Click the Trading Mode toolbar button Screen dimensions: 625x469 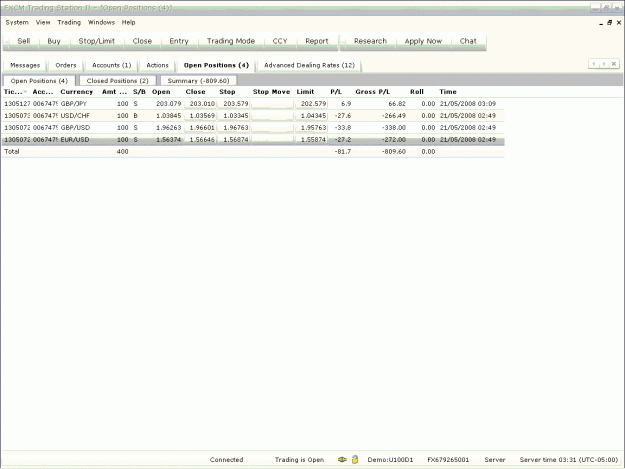(x=231, y=41)
